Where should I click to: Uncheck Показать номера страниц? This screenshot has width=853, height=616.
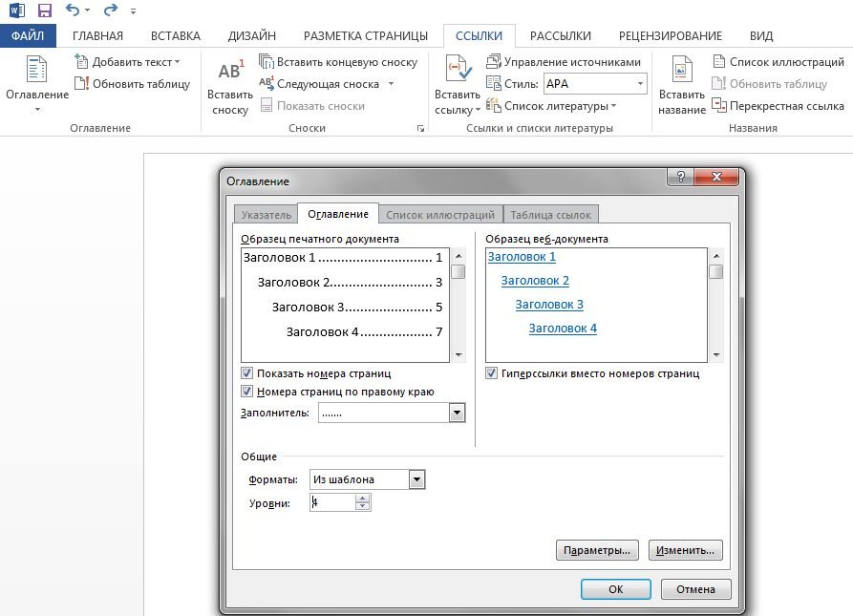247,373
